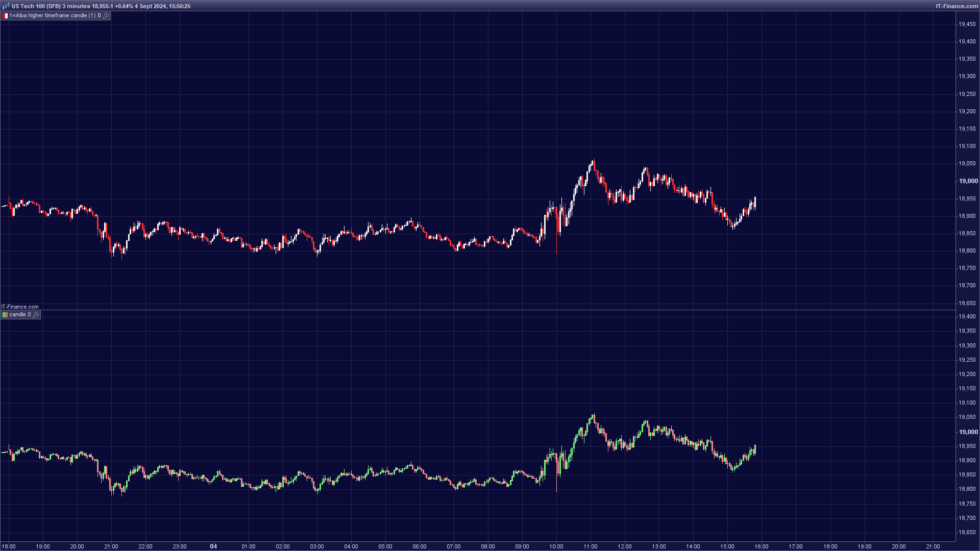Click the bold 04 date marker on time axis
980x551 pixels.
(213, 546)
